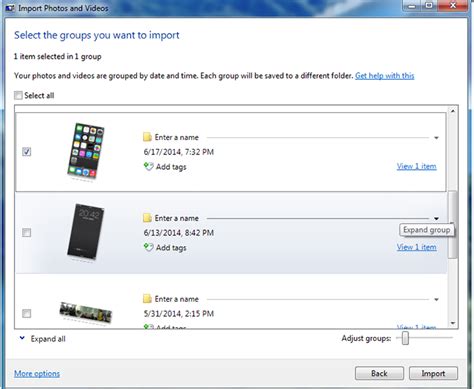Click the tag icon in the 6/17/2014 group
Screen dimensions: 474x389
point(148,166)
